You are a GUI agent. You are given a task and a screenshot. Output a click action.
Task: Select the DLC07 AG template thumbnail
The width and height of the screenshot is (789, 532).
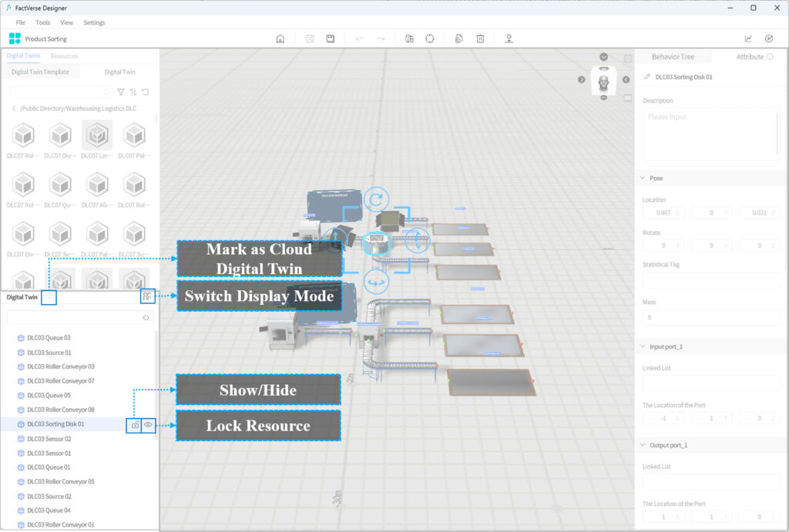(x=97, y=185)
